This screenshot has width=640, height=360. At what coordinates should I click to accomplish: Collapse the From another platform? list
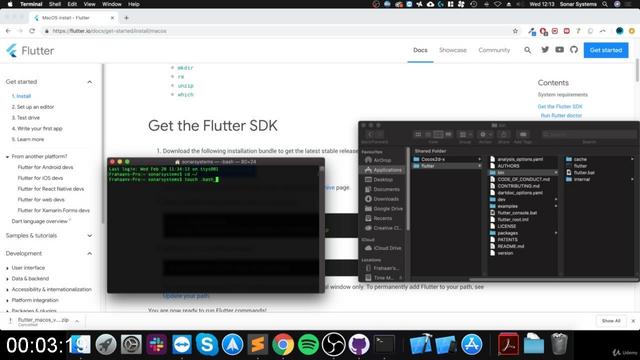click(7, 157)
